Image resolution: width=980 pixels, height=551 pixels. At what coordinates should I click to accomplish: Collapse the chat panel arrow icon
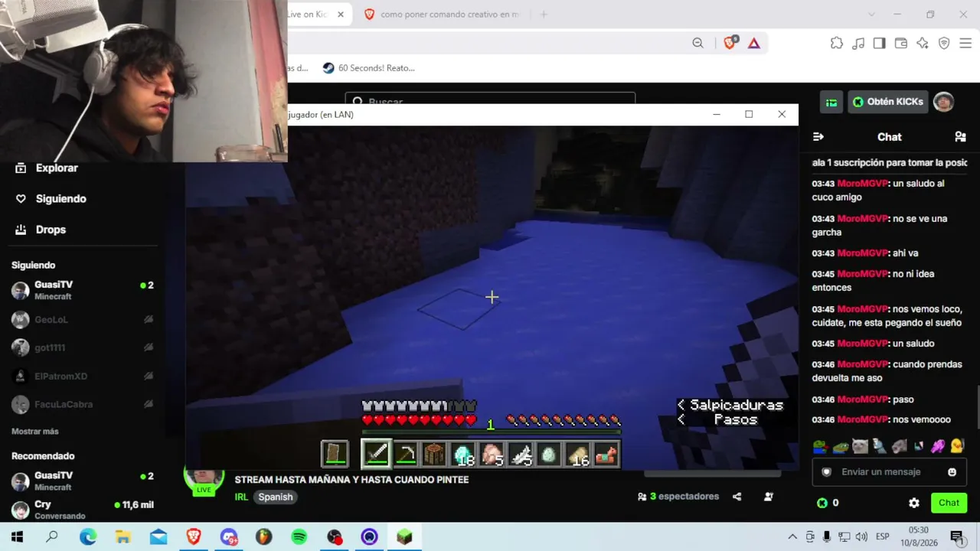818,137
